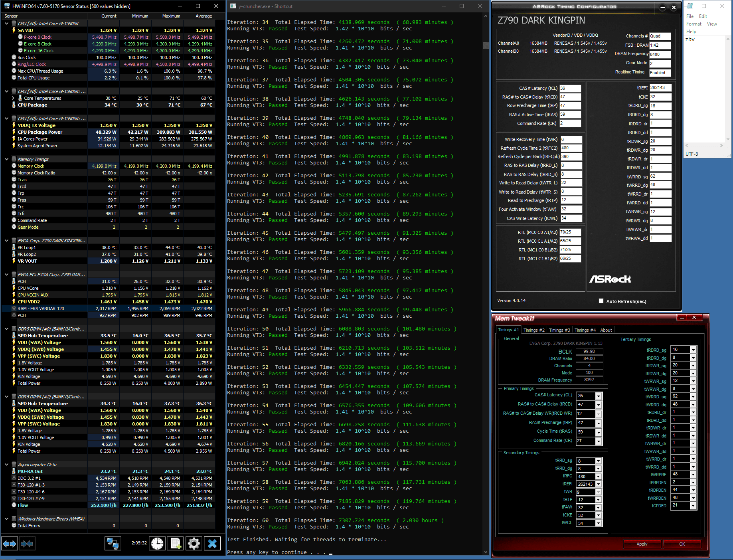This screenshot has height=560, width=733.
Task: Click the lightning icon beside VDDQ TX Voltage
Action: (14, 125)
